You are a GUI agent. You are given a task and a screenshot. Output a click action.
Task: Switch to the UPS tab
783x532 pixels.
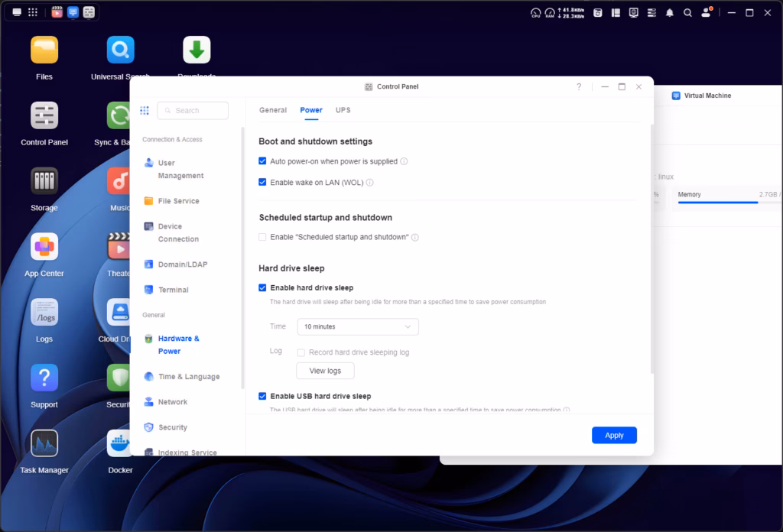click(x=343, y=110)
